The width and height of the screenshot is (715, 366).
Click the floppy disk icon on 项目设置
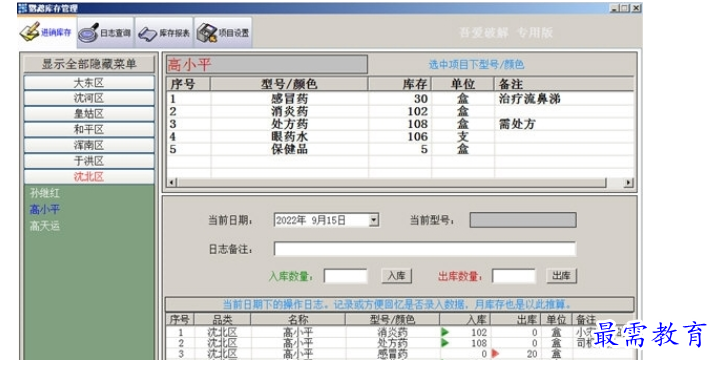[207, 33]
